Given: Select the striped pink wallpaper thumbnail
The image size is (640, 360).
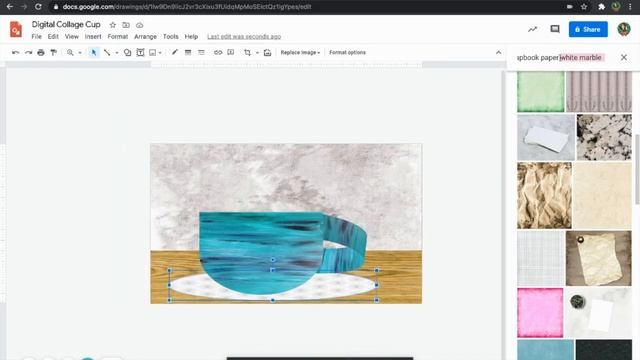Looking at the screenshot, I should coord(599,92).
